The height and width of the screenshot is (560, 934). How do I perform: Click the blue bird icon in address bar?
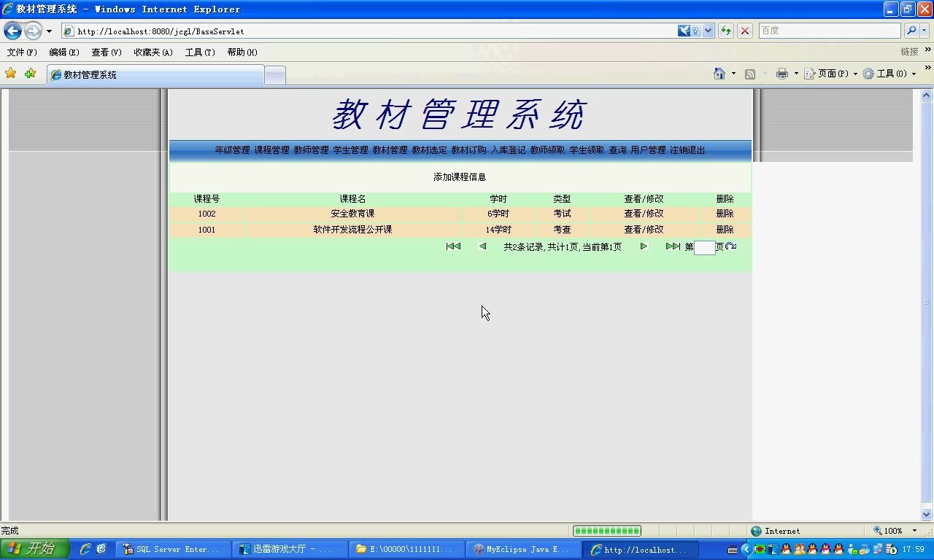pos(684,31)
